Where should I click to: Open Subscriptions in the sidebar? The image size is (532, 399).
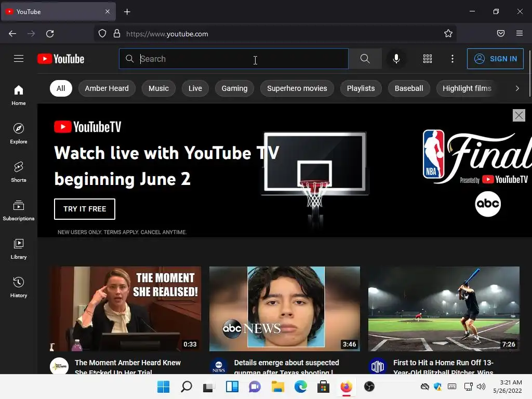click(19, 211)
